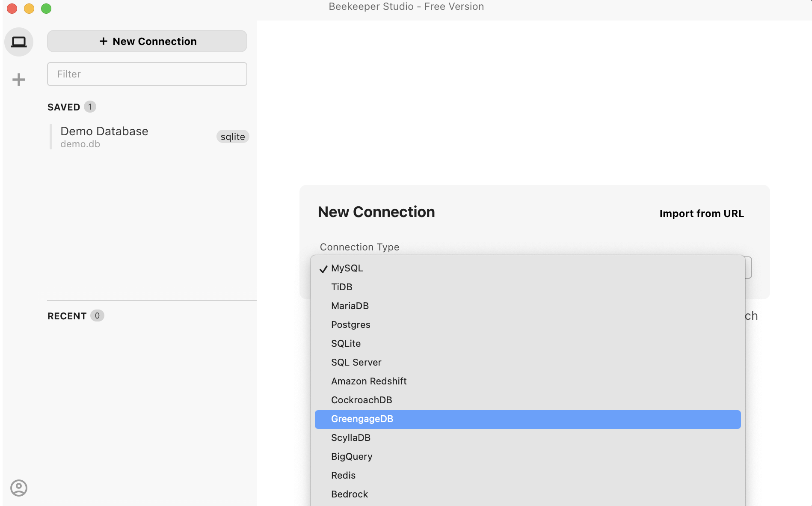Screen dimensions: 812x506
Task: Pick Redis connection type
Action: (528, 475)
